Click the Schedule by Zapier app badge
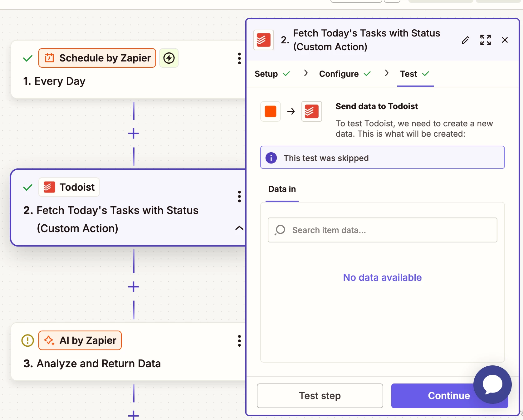The width and height of the screenshot is (523, 420). click(97, 58)
